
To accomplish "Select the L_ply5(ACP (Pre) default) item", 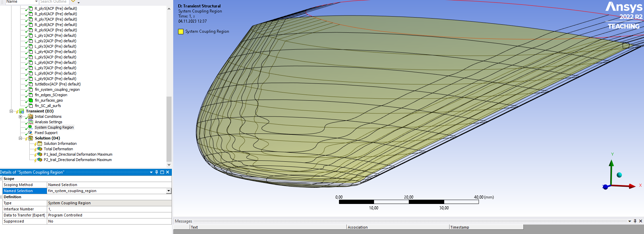I will tap(55, 57).
